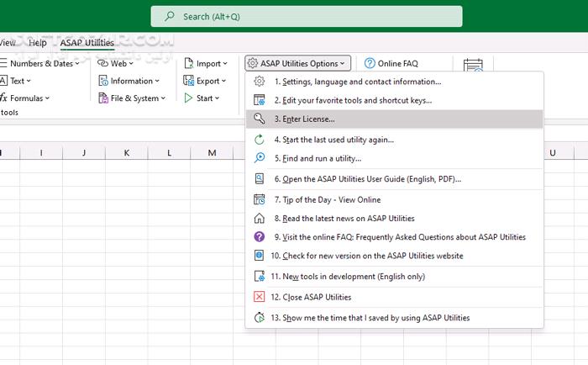Viewport: 588px width, 365px height.
Task: Switch to the View ribbon tab
Action: point(8,43)
